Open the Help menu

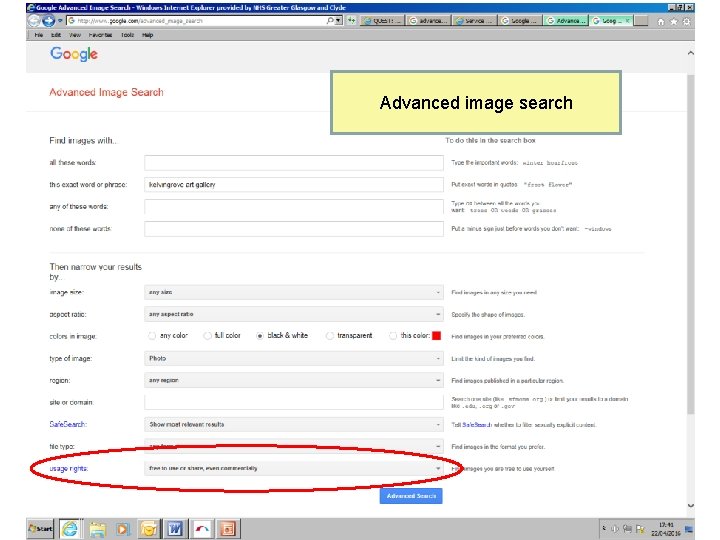click(147, 35)
